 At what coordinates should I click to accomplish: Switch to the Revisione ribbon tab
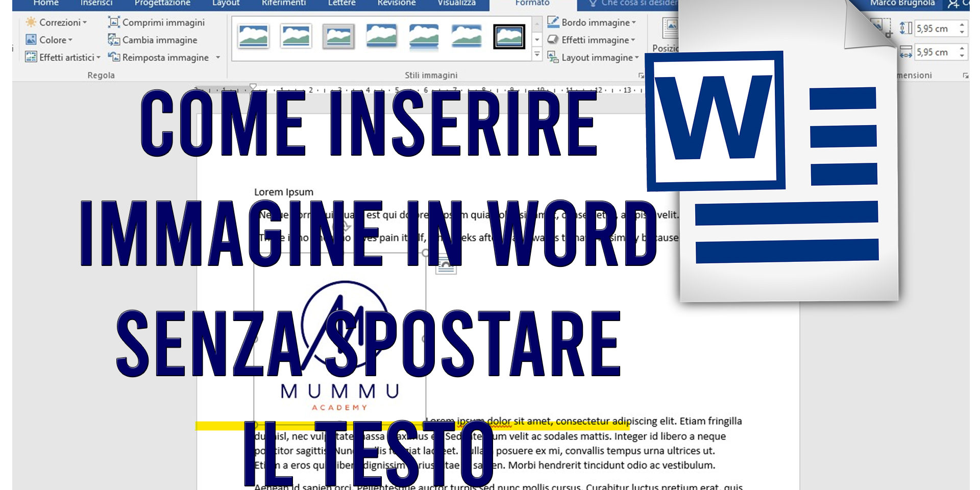tap(396, 4)
